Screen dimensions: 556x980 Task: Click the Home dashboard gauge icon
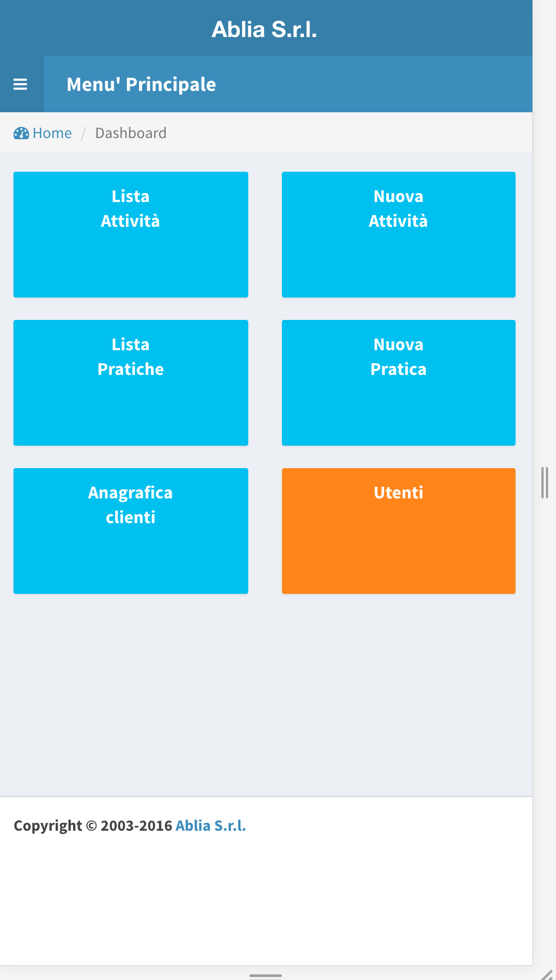(21, 133)
